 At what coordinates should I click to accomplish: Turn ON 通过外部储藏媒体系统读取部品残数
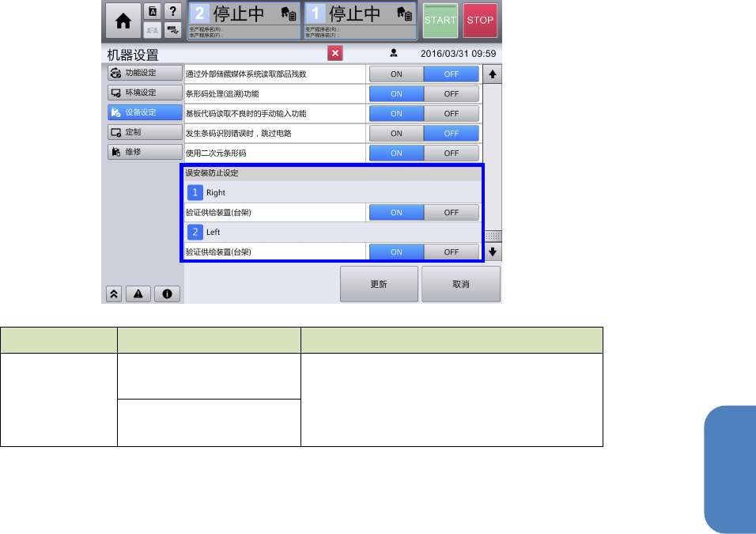coord(396,74)
